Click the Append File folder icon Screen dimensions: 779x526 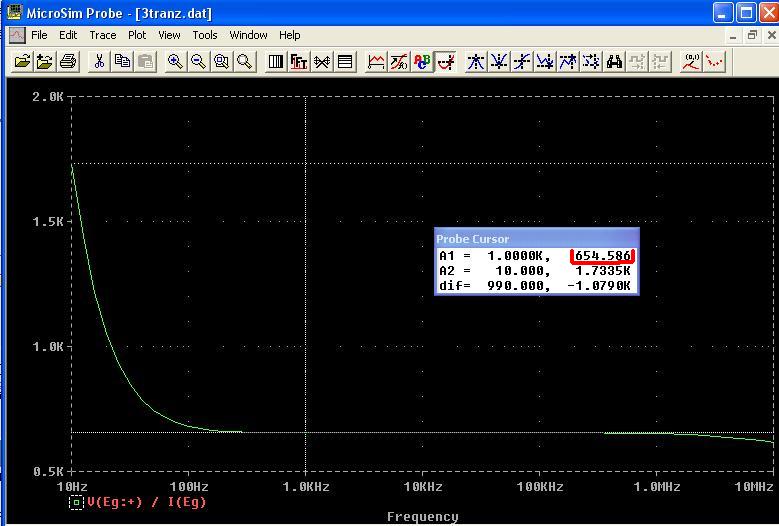(45, 62)
